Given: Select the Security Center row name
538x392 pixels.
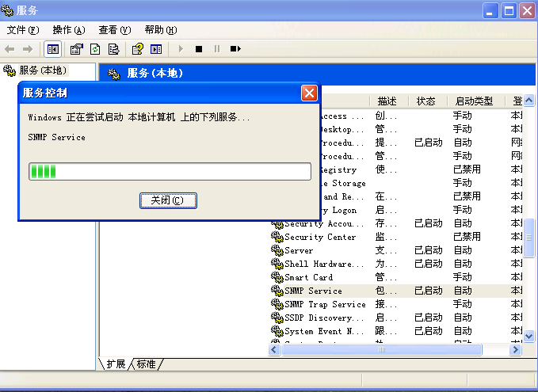Looking at the screenshot, I should (320, 237).
